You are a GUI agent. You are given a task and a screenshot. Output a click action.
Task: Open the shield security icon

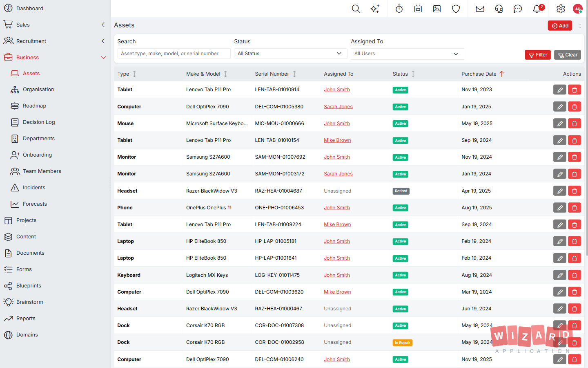pyautogui.click(x=456, y=9)
